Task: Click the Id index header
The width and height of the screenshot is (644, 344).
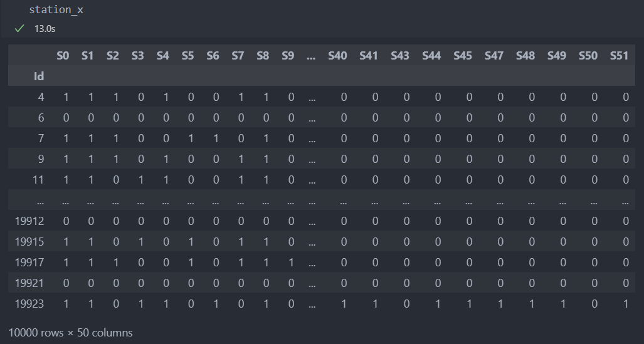Action: [x=39, y=76]
